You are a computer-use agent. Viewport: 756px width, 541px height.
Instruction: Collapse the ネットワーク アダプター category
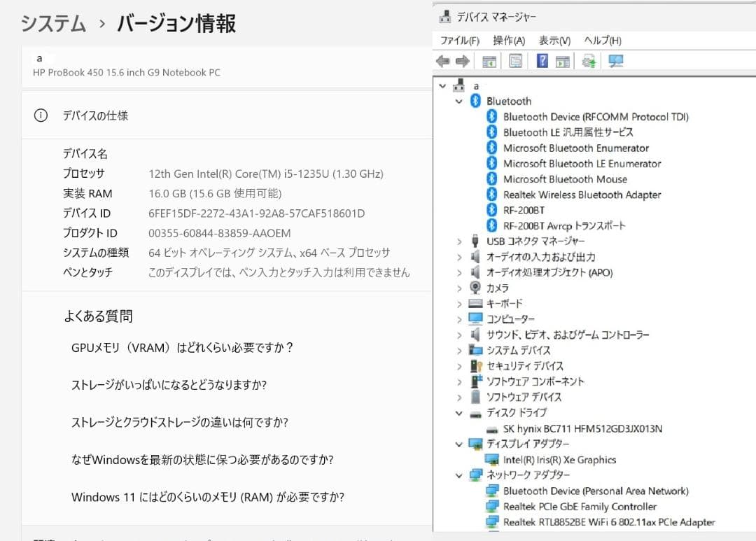[x=459, y=475]
